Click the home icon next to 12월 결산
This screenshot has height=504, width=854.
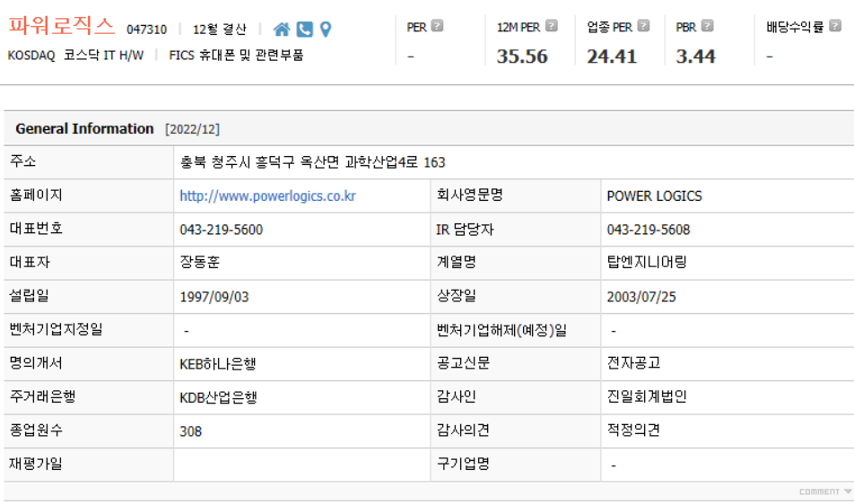pos(282,30)
